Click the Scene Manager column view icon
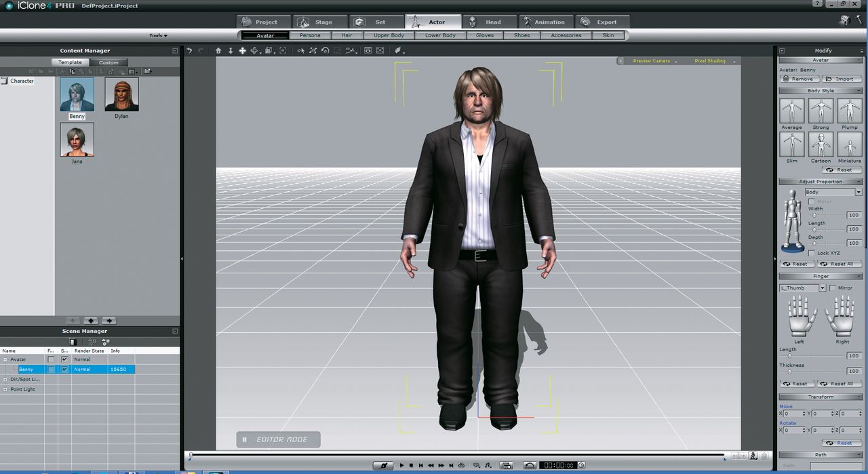868x474 pixels. click(x=73, y=342)
